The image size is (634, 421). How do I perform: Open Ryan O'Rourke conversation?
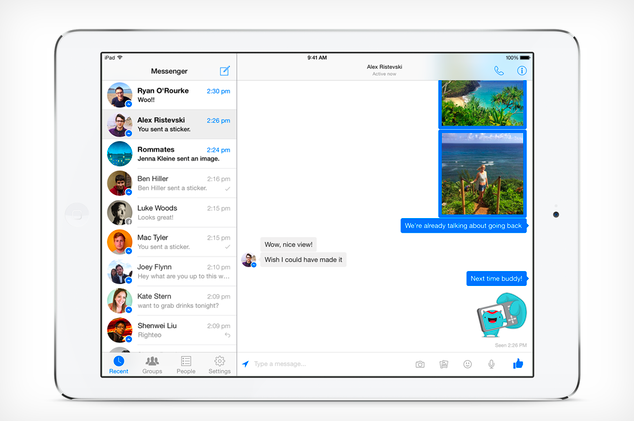tap(170, 95)
